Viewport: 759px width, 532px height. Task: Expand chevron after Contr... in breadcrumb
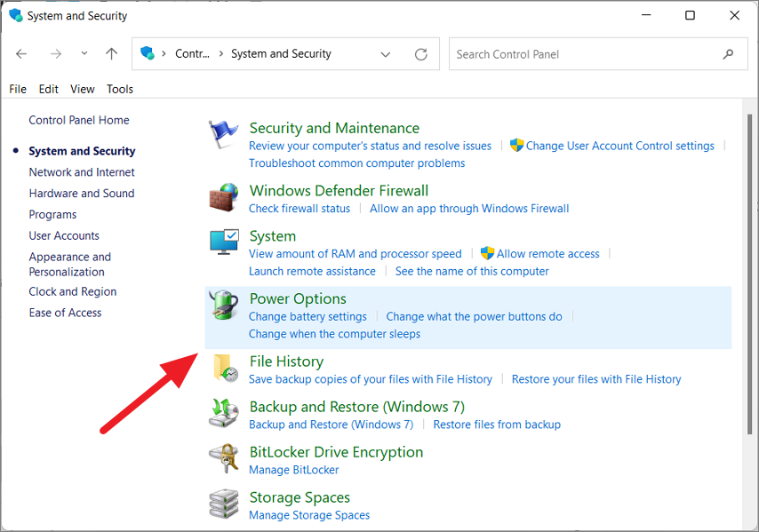[221, 53]
